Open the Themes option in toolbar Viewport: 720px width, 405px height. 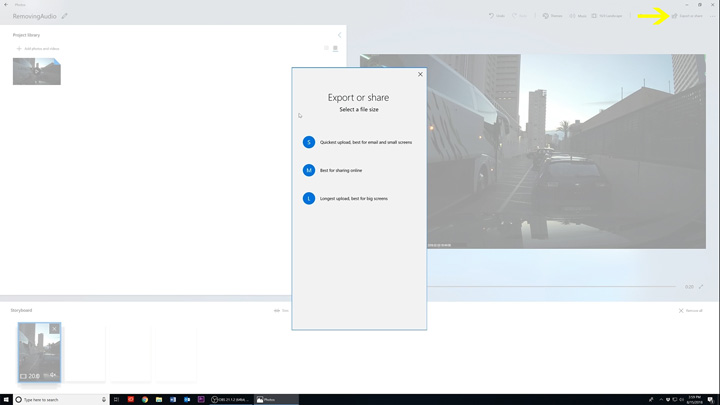tap(552, 16)
